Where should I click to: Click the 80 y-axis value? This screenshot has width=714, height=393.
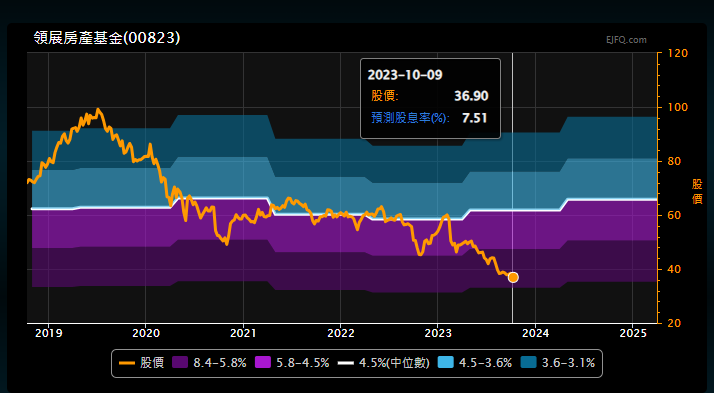[x=675, y=161]
